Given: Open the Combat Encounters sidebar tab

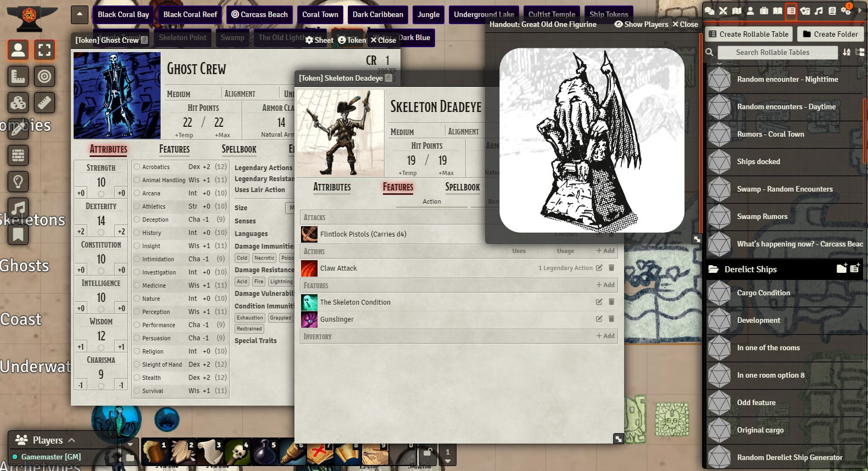Looking at the screenshot, I should [723, 10].
